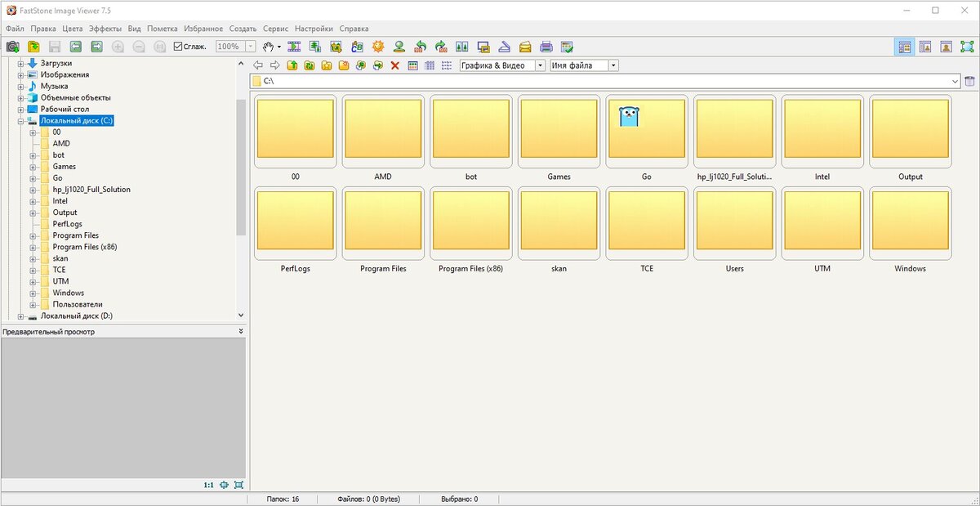This screenshot has width=980, height=506.
Task: Open the Resize/Resample tool icon
Action: [314, 47]
